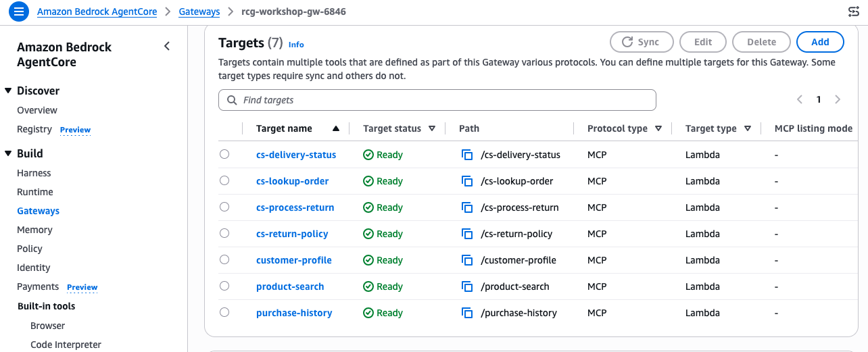
Task: Click the Path column header
Action: 469,128
